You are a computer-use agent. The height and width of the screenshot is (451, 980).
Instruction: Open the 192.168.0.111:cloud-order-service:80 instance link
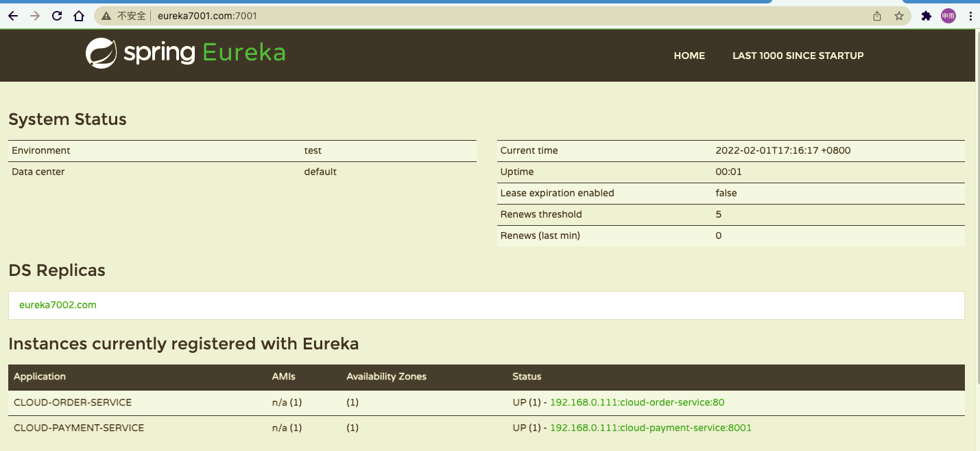click(x=637, y=402)
